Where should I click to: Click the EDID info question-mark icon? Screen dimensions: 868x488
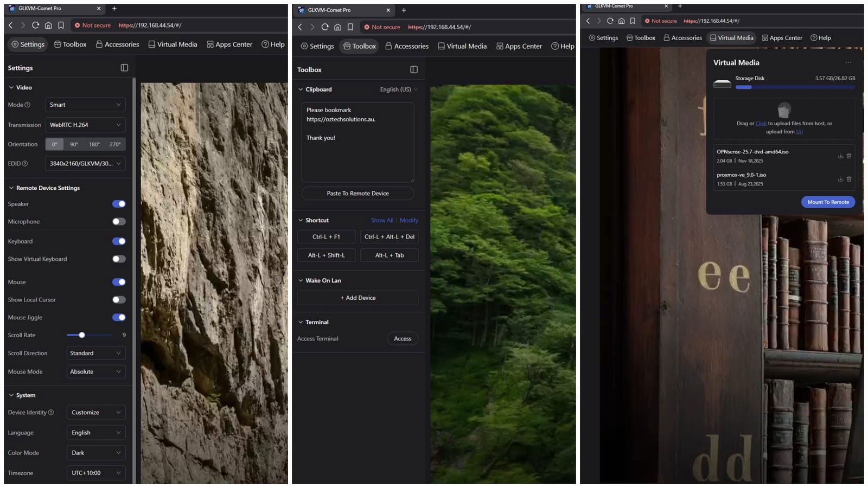click(x=25, y=163)
